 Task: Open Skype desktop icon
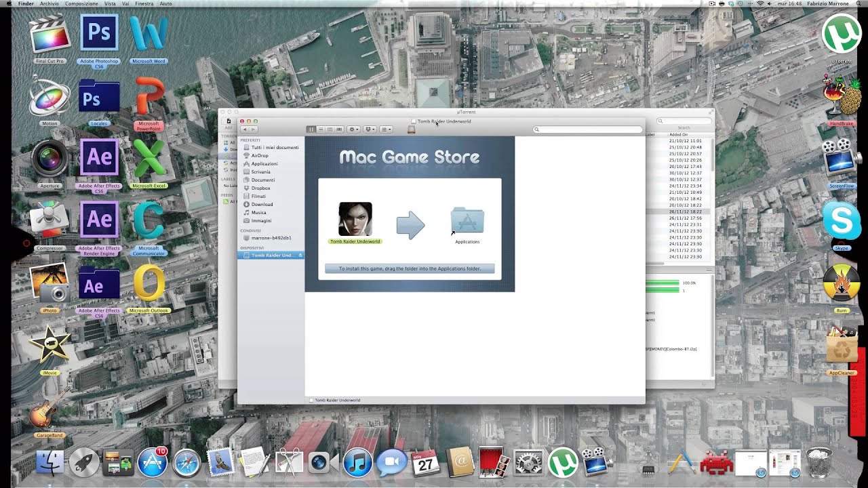tap(842, 222)
